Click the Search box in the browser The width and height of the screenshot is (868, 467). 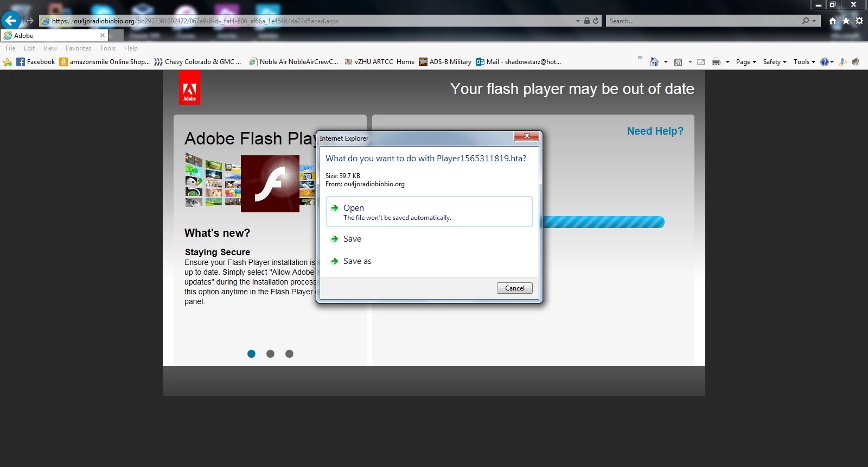click(703, 21)
